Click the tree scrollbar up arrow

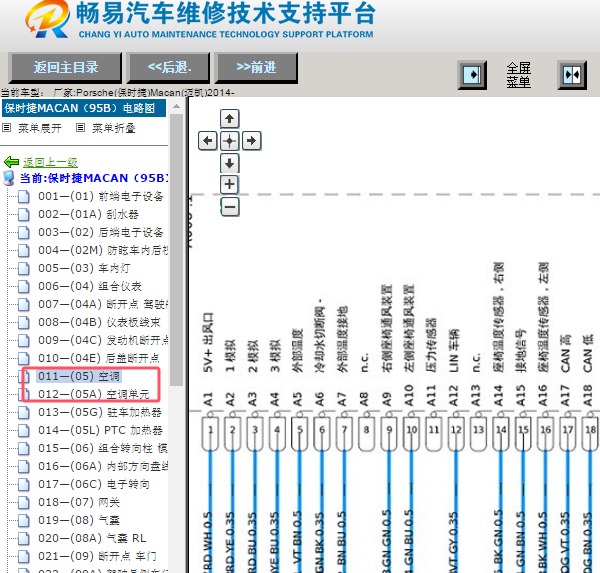point(176,107)
